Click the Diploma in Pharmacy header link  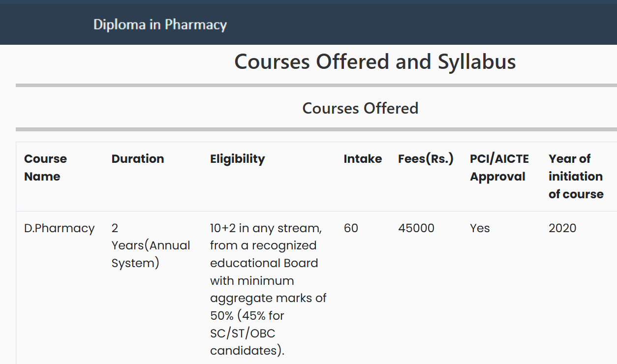tap(160, 25)
